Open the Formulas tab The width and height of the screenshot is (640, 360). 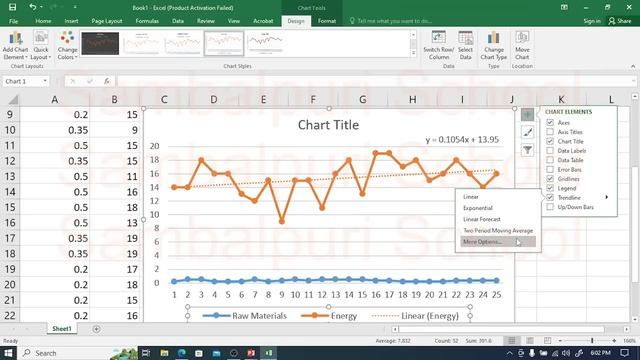(x=147, y=21)
